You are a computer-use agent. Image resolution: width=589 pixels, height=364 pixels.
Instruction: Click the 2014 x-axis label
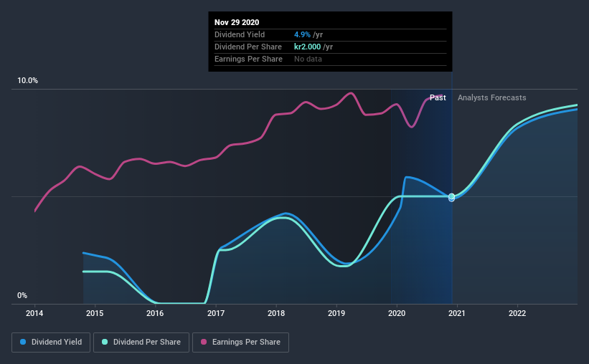pyautogui.click(x=34, y=313)
